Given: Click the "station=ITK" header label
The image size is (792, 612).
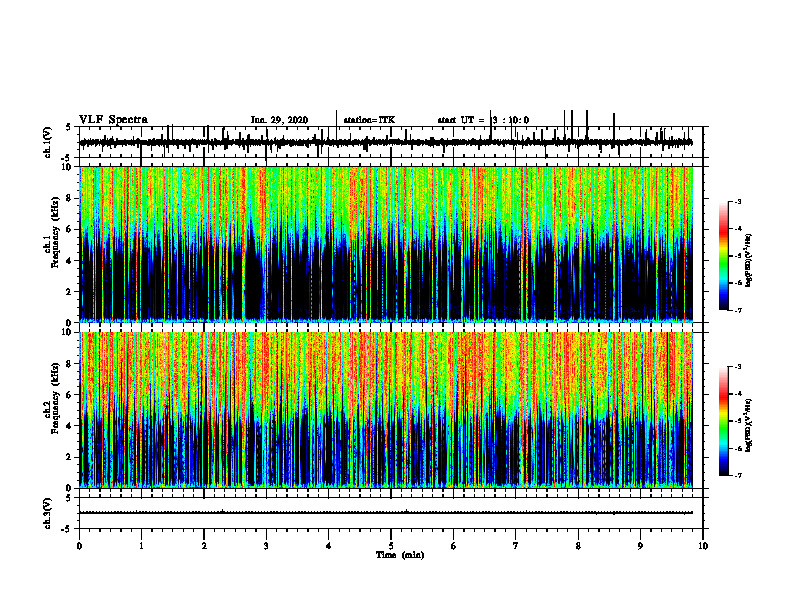Looking at the screenshot, I should pyautogui.click(x=369, y=120).
